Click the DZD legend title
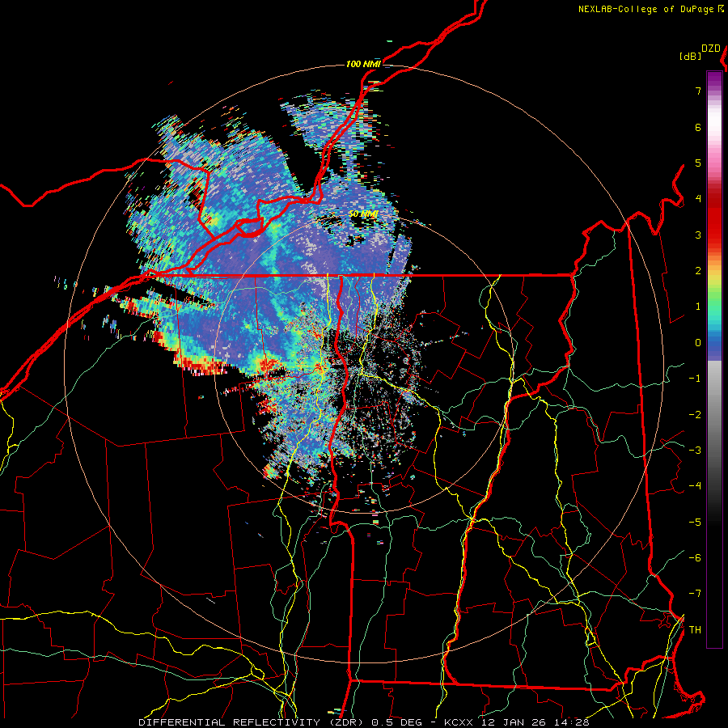Screen dimensions: 728x728 [711, 49]
